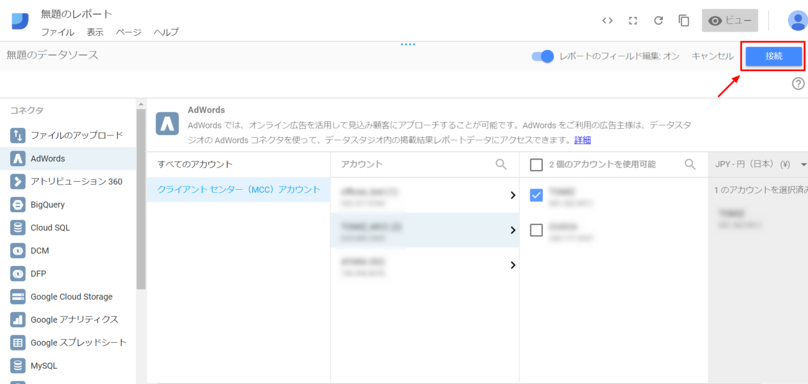Screen dimensions: 808x384
Task: Toggle fullscreen mode icon
Action: click(x=633, y=21)
